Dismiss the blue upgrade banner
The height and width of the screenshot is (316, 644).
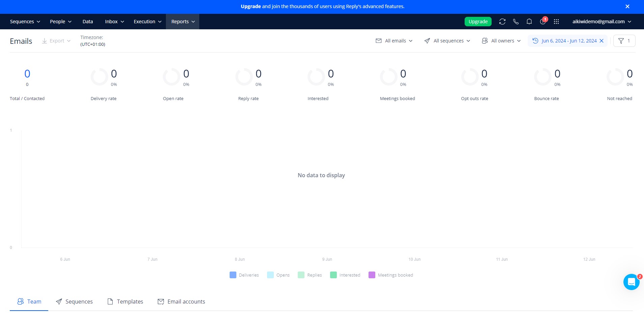click(627, 6)
